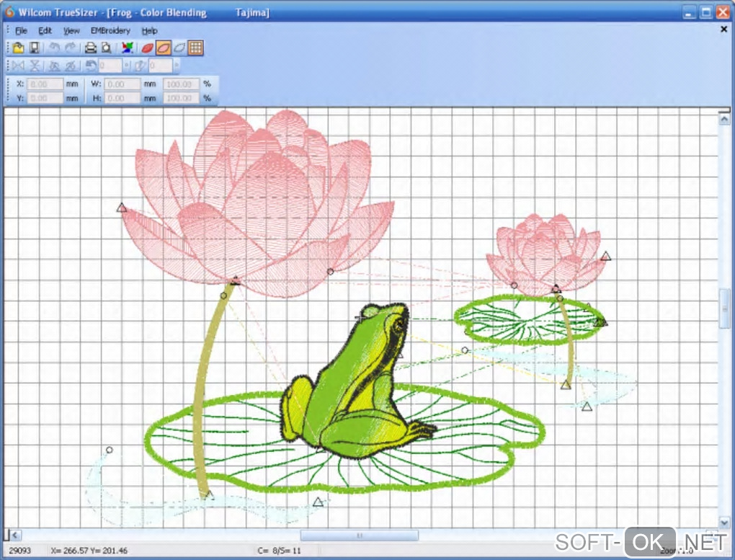Image resolution: width=735 pixels, height=560 pixels.
Task: Click the C= 8/S= 11 status text
Action: coord(280,550)
